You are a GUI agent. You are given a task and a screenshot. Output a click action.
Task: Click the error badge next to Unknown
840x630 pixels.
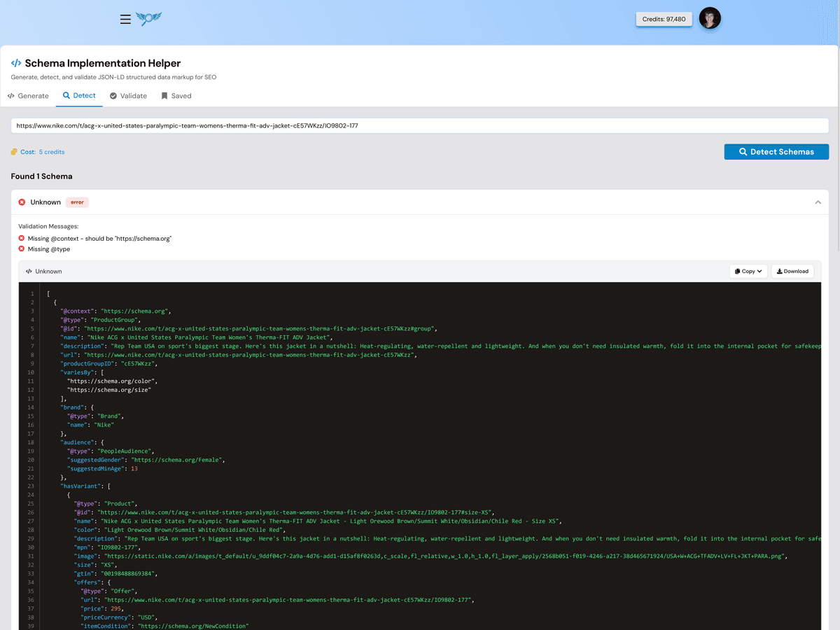point(77,202)
